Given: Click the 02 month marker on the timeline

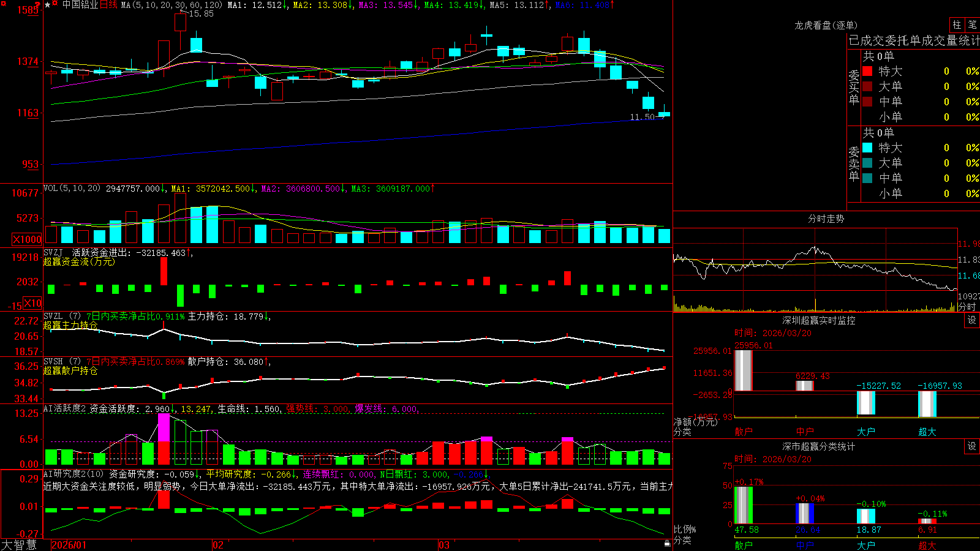Looking at the screenshot, I should click(218, 545).
